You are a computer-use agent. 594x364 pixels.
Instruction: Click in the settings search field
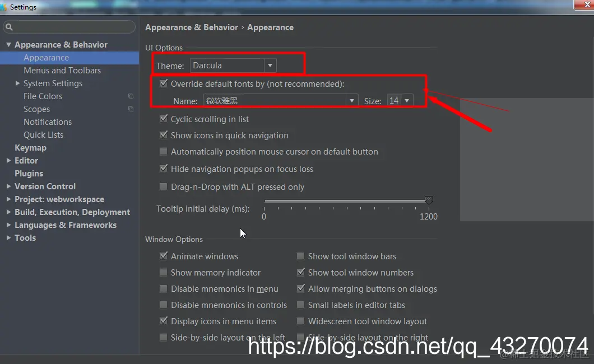[69, 27]
